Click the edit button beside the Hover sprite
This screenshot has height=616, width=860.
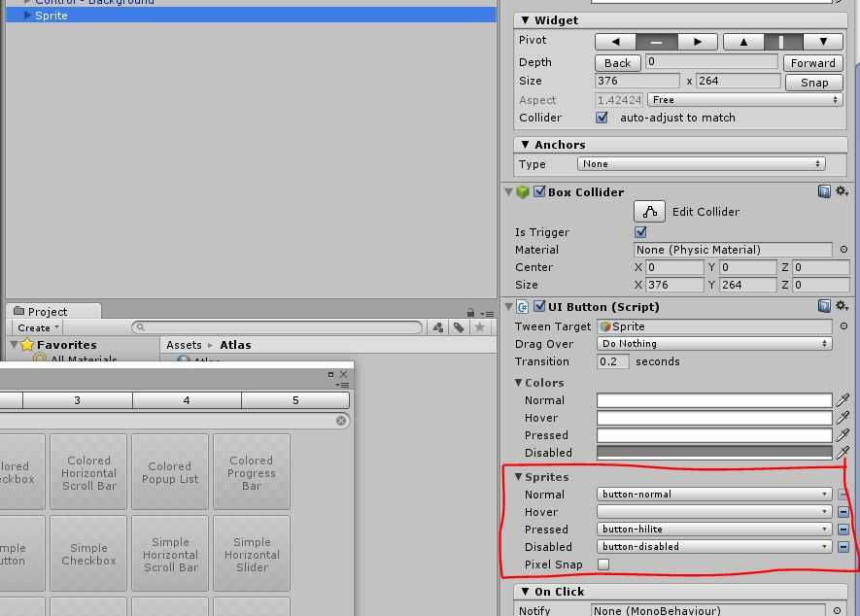click(x=843, y=512)
